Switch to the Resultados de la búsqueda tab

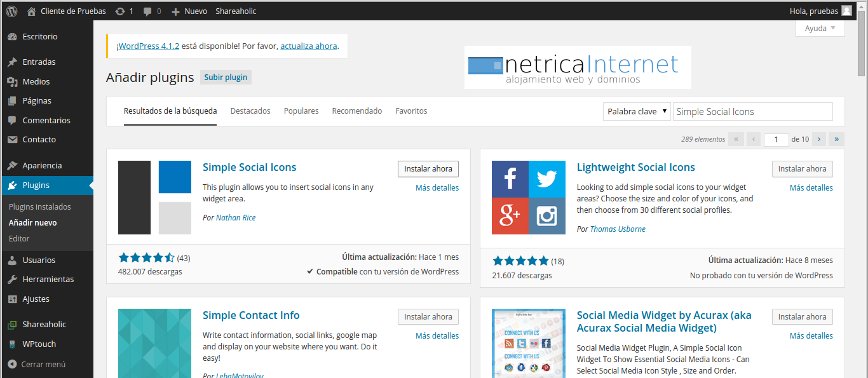[x=170, y=111]
